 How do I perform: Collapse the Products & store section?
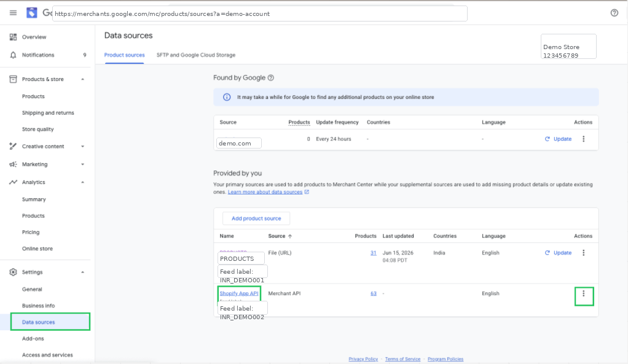coord(82,79)
